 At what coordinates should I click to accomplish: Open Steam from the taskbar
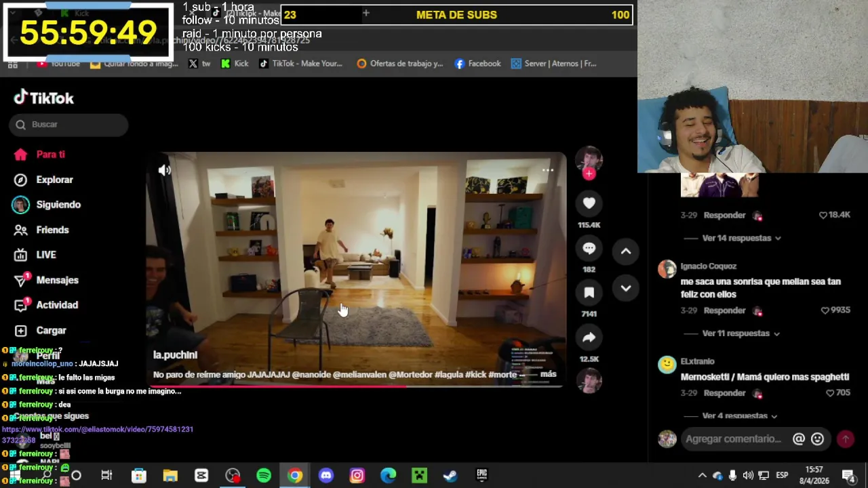click(x=450, y=476)
